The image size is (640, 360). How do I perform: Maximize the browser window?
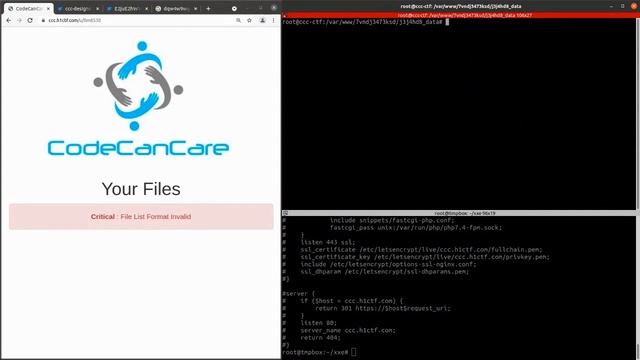click(x=260, y=8)
